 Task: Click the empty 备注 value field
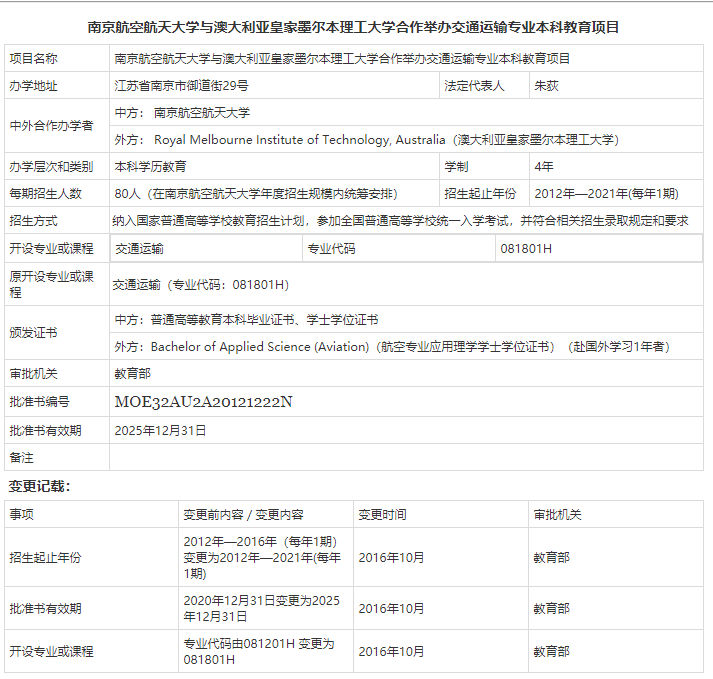pos(407,457)
